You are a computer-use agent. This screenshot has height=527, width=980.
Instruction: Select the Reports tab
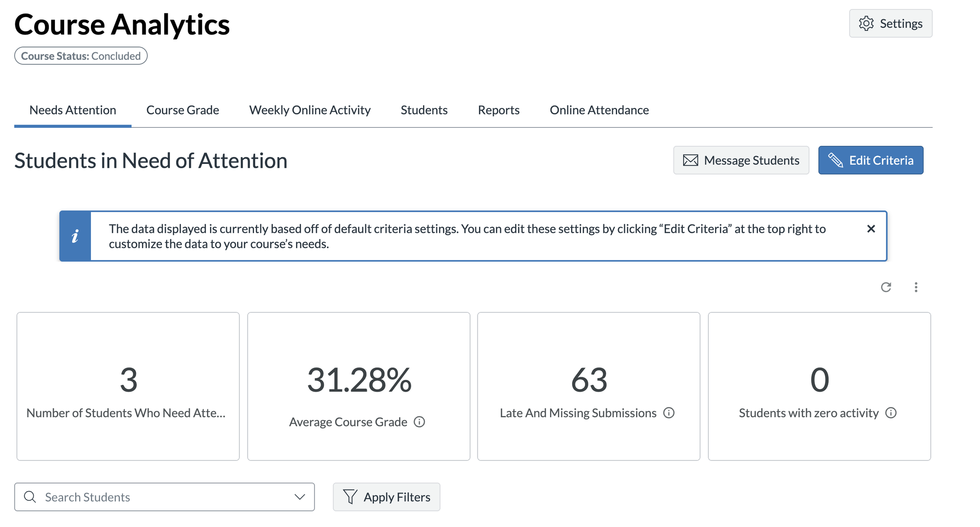499,110
